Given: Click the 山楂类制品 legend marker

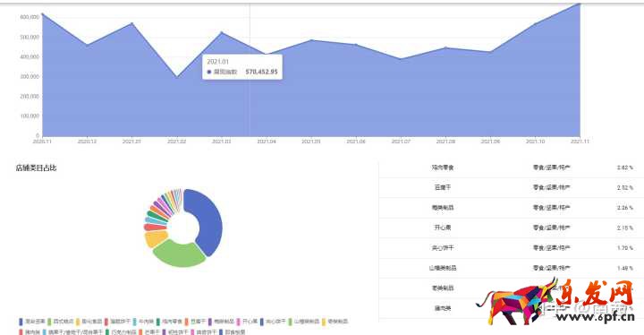Looking at the screenshot, I should pyautogui.click(x=291, y=322).
